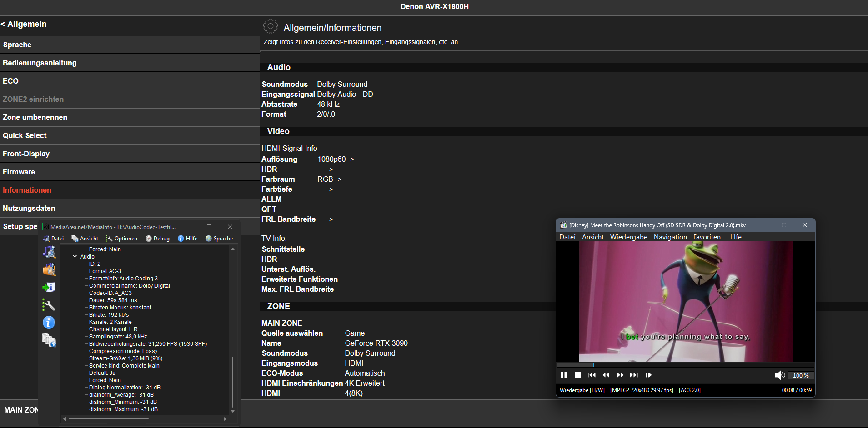The height and width of the screenshot is (428, 868).
Task: Go back via the '< Allgemein' link
Action: 24,24
